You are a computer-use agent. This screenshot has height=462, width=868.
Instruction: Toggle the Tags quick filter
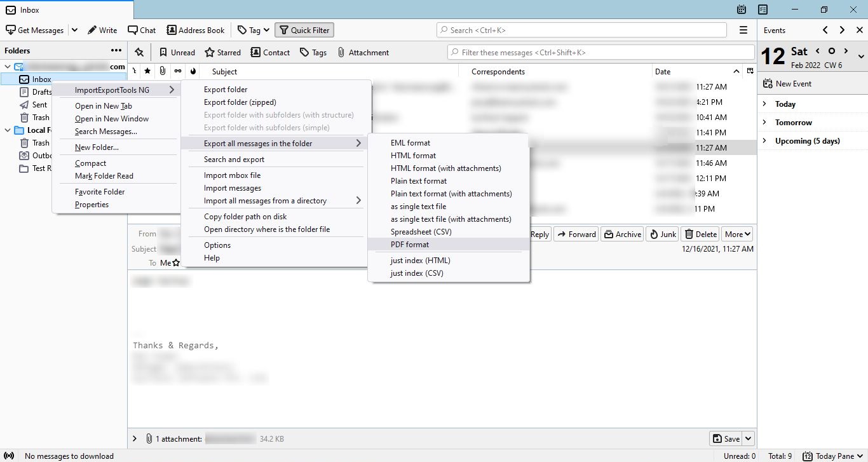point(313,52)
